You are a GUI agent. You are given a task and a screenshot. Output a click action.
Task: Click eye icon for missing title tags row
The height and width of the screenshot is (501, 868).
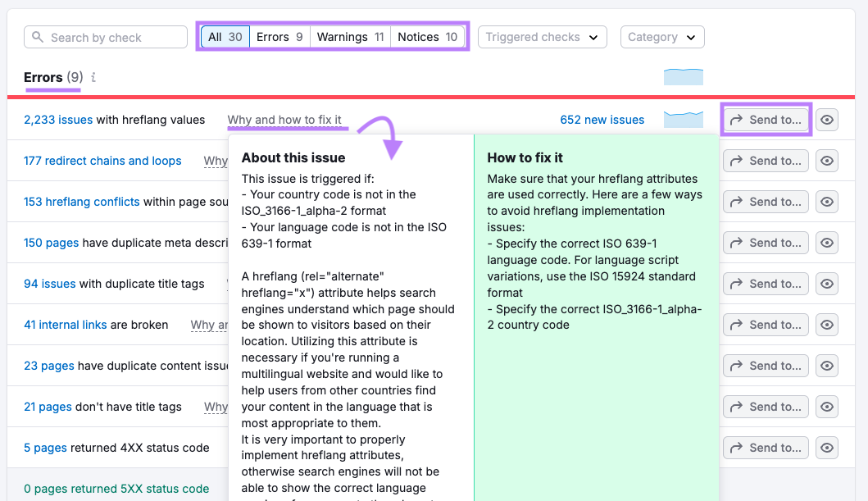point(827,407)
